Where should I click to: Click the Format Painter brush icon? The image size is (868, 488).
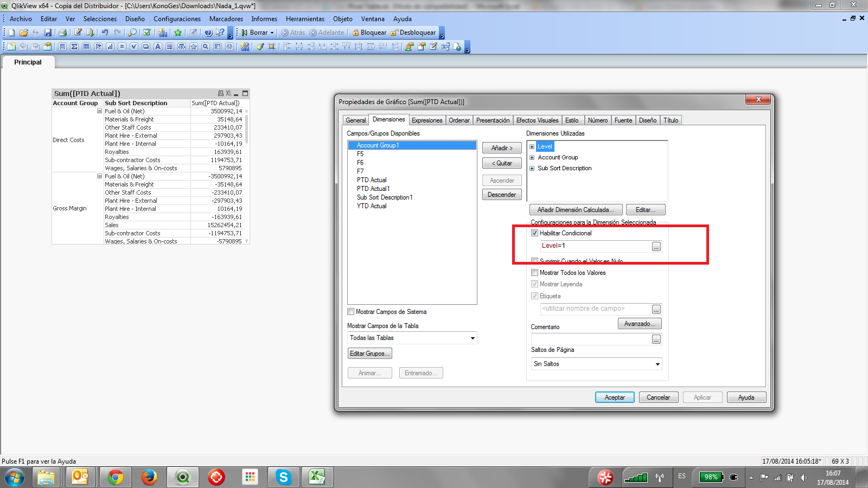pos(260,47)
